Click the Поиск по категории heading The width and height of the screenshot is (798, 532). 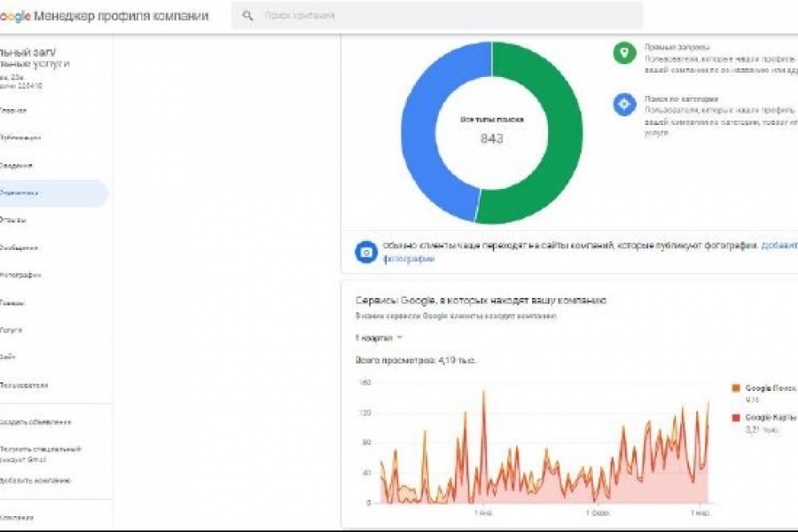[x=681, y=98]
